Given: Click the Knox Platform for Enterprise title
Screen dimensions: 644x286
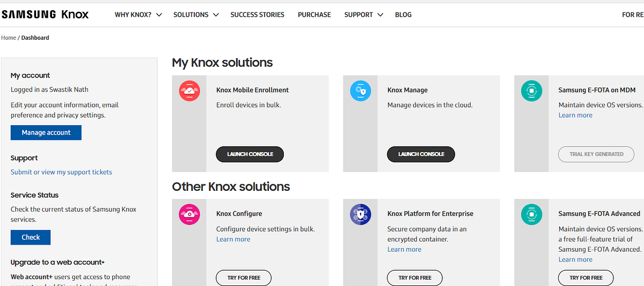Looking at the screenshot, I should point(430,214).
